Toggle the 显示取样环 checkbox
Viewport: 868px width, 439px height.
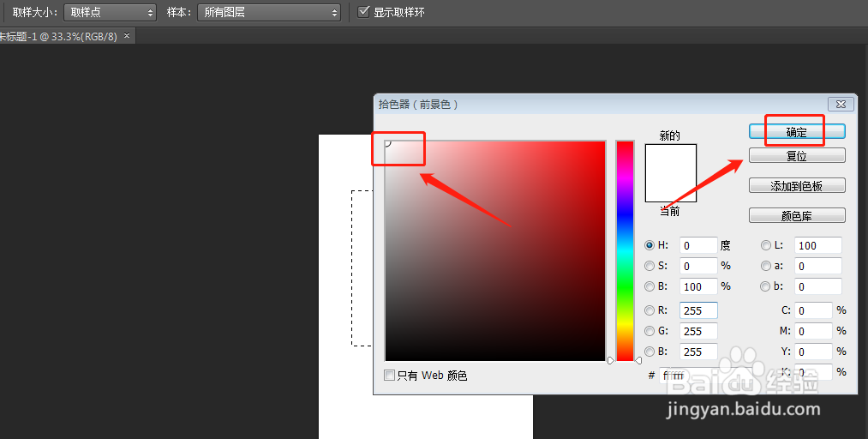(363, 12)
